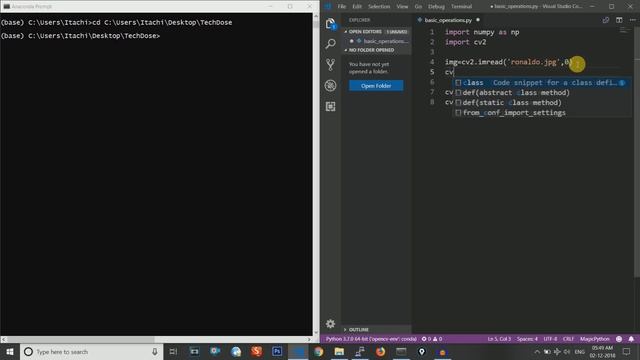This screenshot has width=640, height=360.
Task: Choose the class snippet suggestion
Action: (542, 83)
